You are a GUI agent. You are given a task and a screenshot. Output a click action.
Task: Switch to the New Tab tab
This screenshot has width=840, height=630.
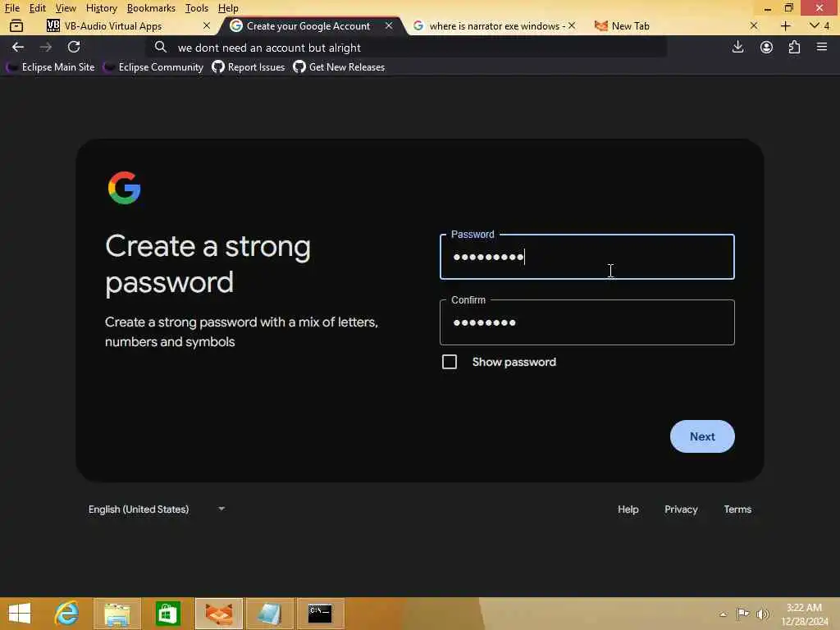630,25
